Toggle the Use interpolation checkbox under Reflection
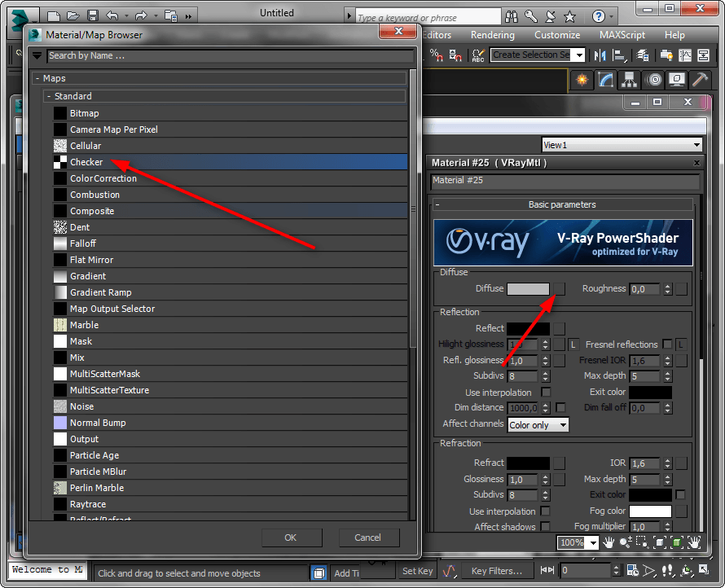The height and width of the screenshot is (588, 725). pyautogui.click(x=547, y=393)
